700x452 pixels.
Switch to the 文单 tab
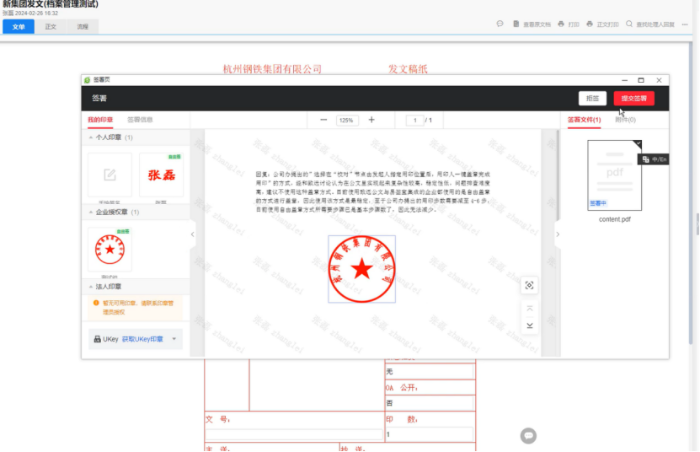click(18, 27)
